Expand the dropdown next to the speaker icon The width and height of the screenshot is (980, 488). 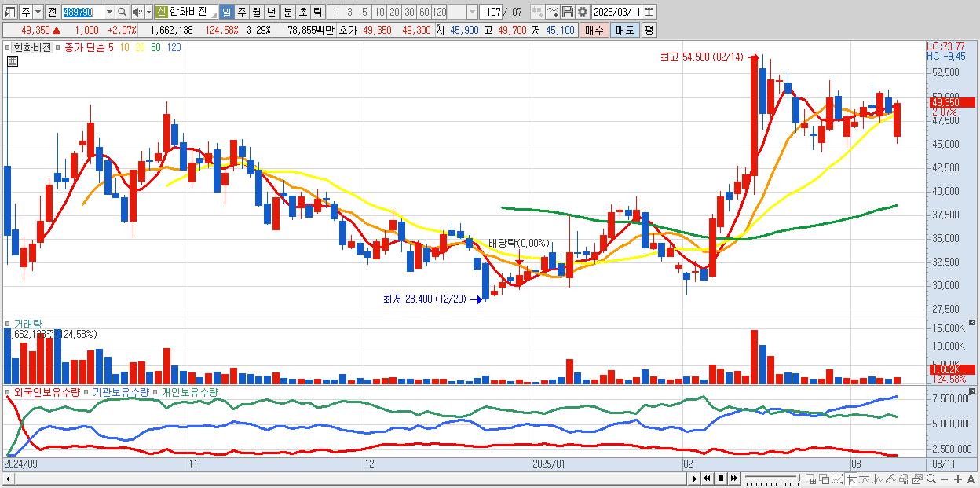[x=148, y=12]
